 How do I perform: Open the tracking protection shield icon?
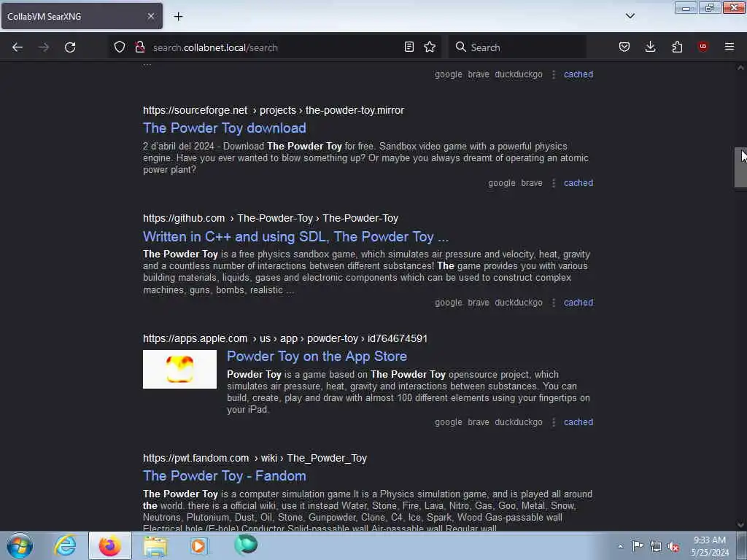pyautogui.click(x=120, y=47)
